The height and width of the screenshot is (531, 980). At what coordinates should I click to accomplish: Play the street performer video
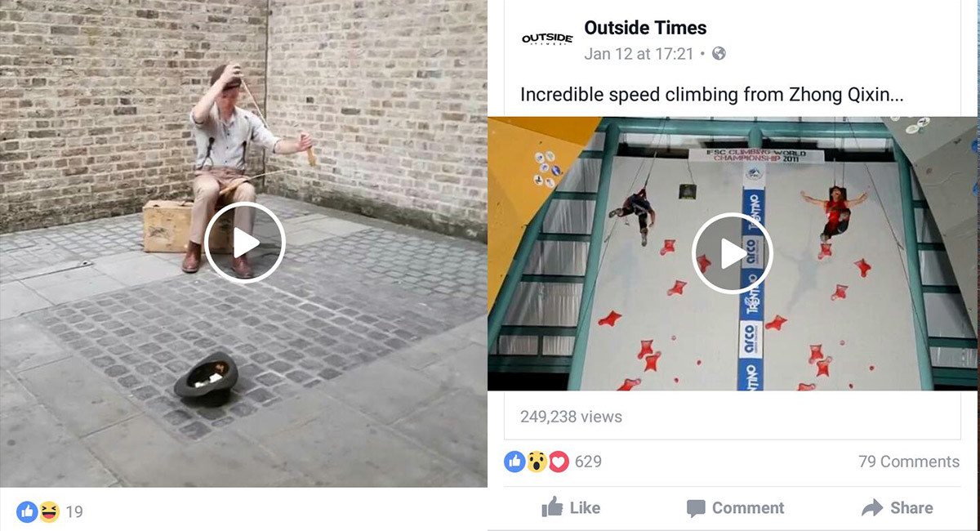tap(244, 243)
